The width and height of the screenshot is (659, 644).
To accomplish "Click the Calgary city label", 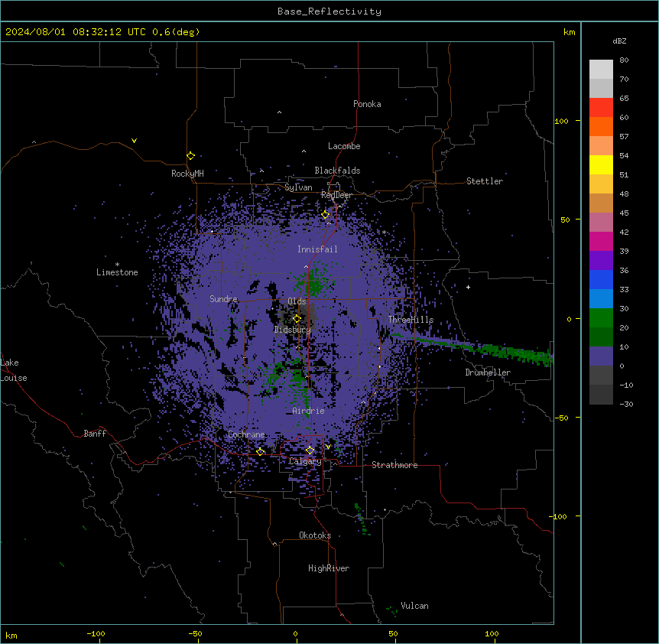I will [x=305, y=461].
